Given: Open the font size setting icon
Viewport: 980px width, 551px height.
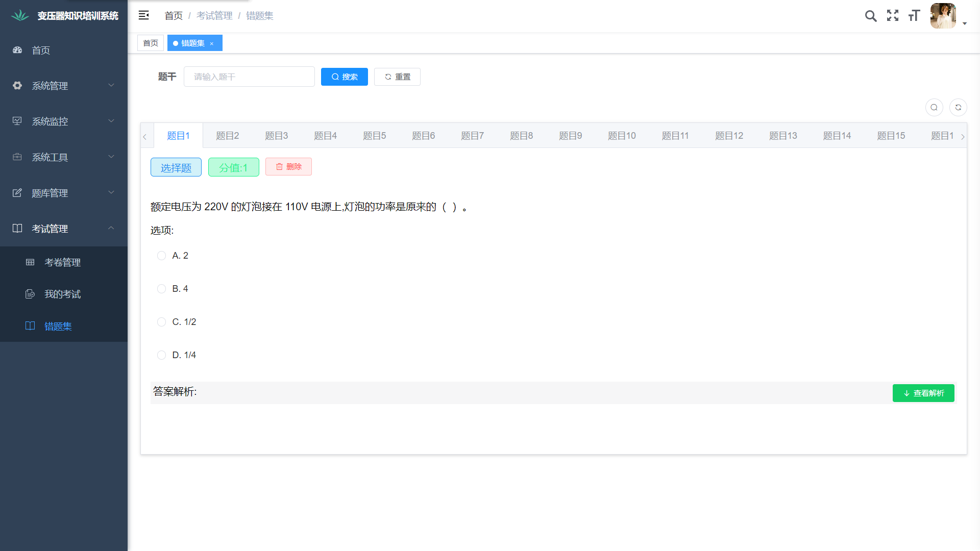Looking at the screenshot, I should [x=914, y=16].
